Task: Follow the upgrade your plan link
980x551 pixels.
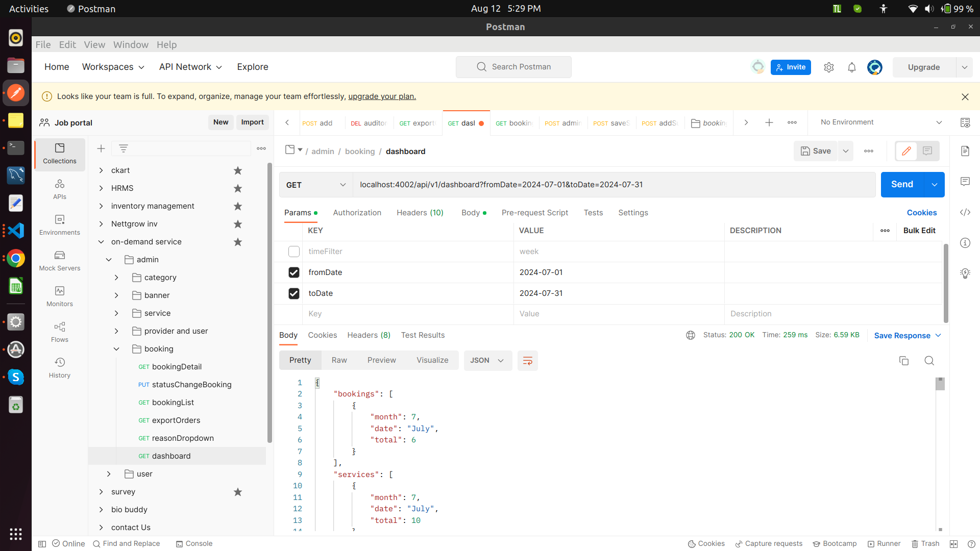Action: [382, 96]
